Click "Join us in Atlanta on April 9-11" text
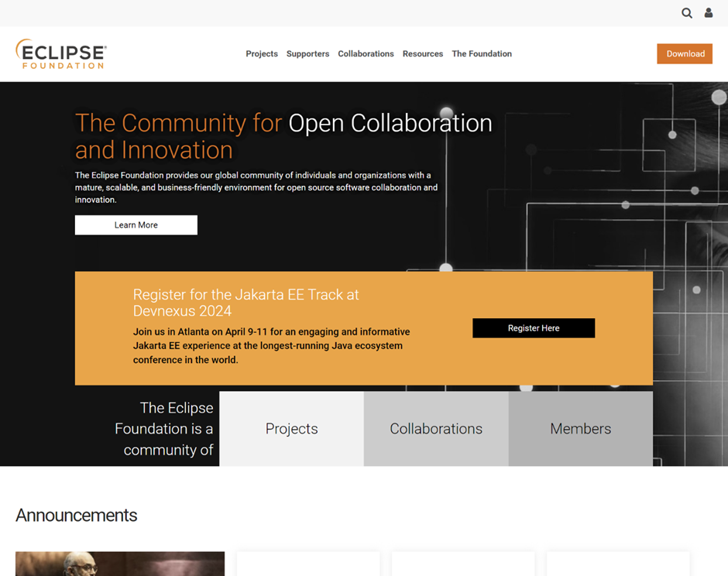Screen dimensions: 728x576 [201, 332]
